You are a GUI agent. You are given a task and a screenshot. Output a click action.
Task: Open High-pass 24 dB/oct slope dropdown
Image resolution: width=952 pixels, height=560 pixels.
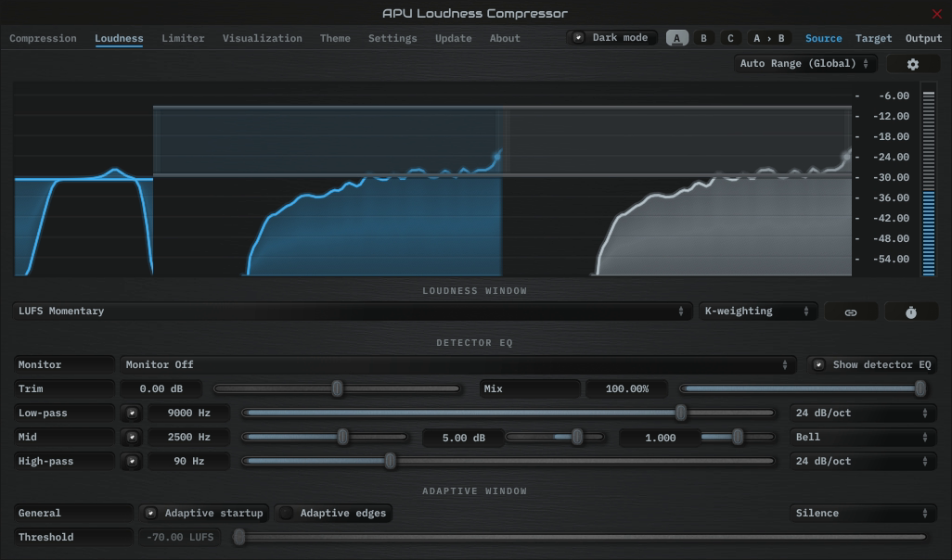coord(862,462)
